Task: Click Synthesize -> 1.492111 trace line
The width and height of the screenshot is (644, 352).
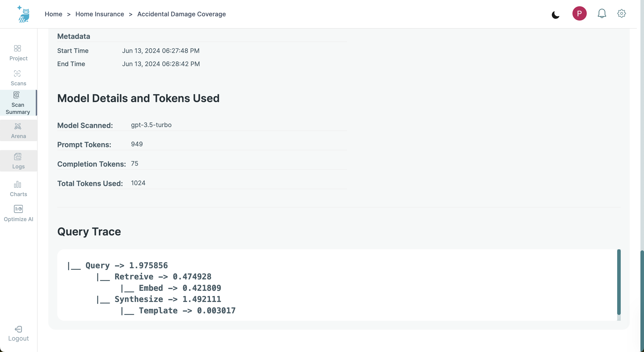Action: pyautogui.click(x=159, y=299)
